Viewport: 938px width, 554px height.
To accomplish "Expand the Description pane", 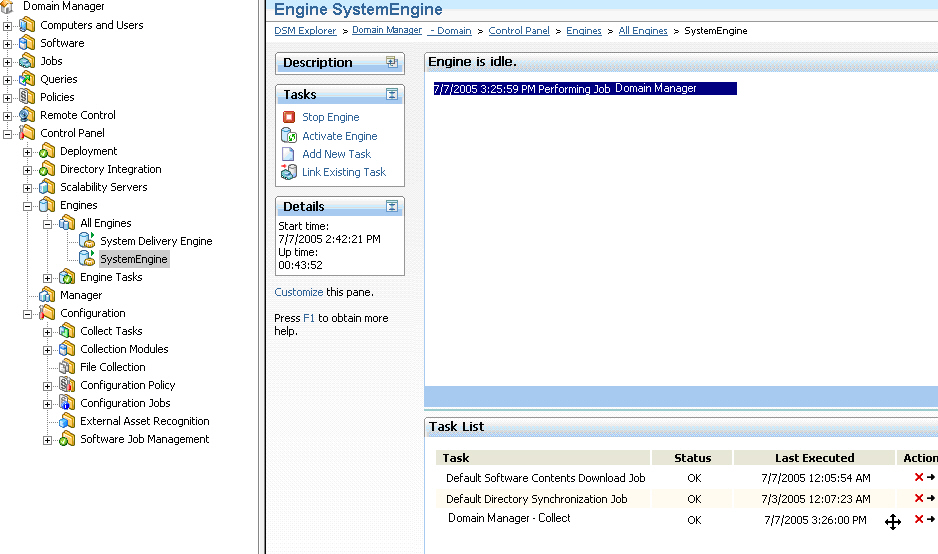I will [x=392, y=62].
